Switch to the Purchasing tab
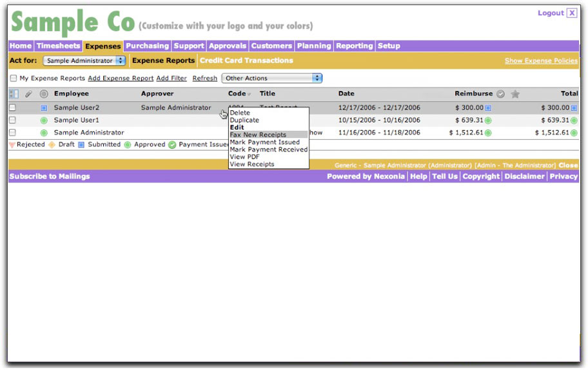Screen dimensions: 588x370 (x=148, y=46)
